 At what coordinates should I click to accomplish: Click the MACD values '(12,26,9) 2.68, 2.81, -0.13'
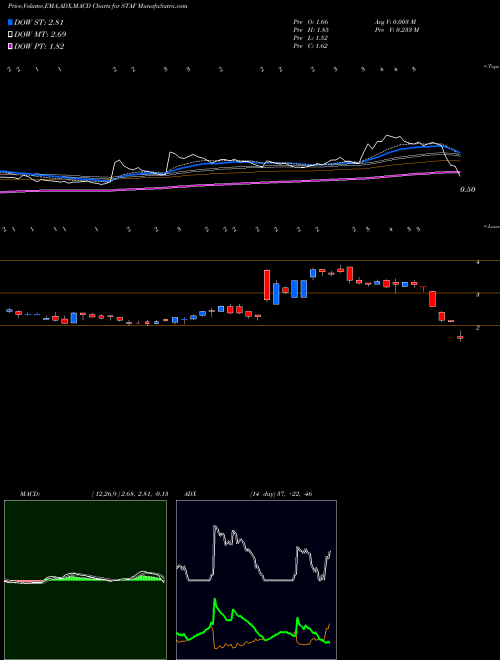click(130, 494)
